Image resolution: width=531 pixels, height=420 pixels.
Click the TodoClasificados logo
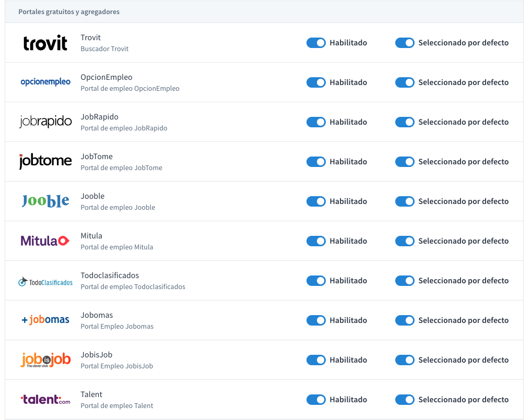(x=45, y=282)
